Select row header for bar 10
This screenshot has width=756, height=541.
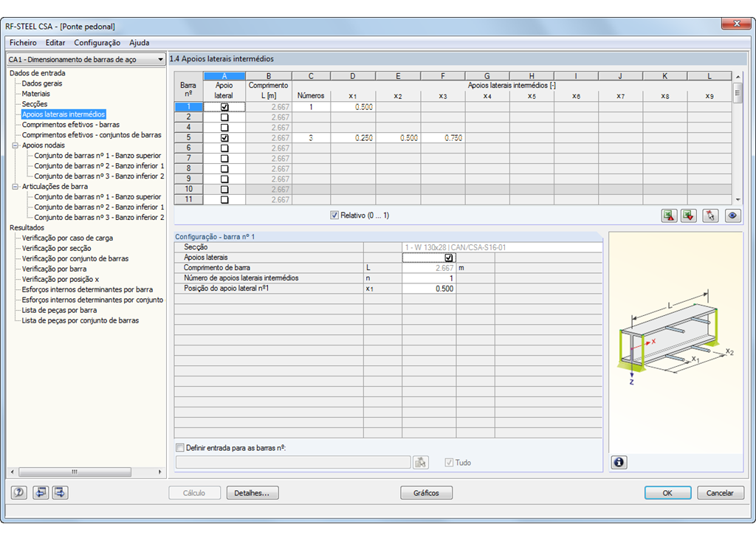coord(188,189)
